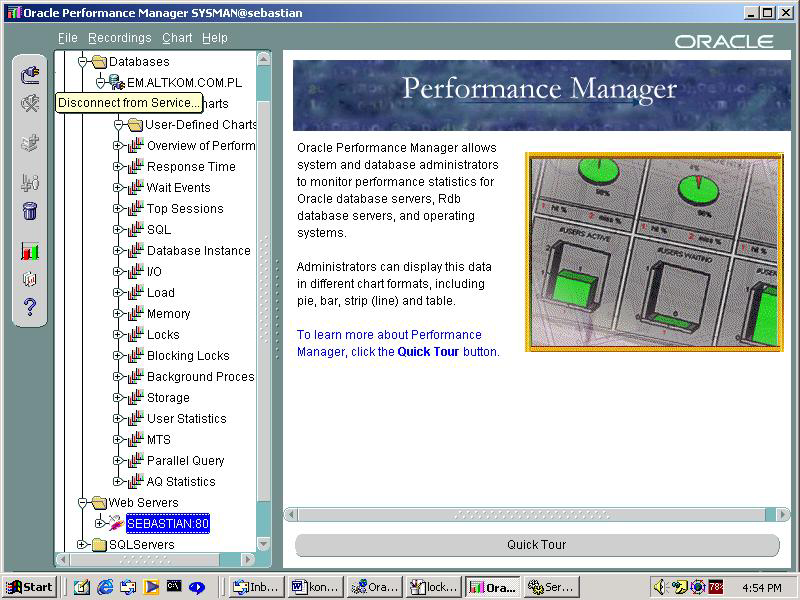
Task: Click the Storage chart icon
Action: 135,397
